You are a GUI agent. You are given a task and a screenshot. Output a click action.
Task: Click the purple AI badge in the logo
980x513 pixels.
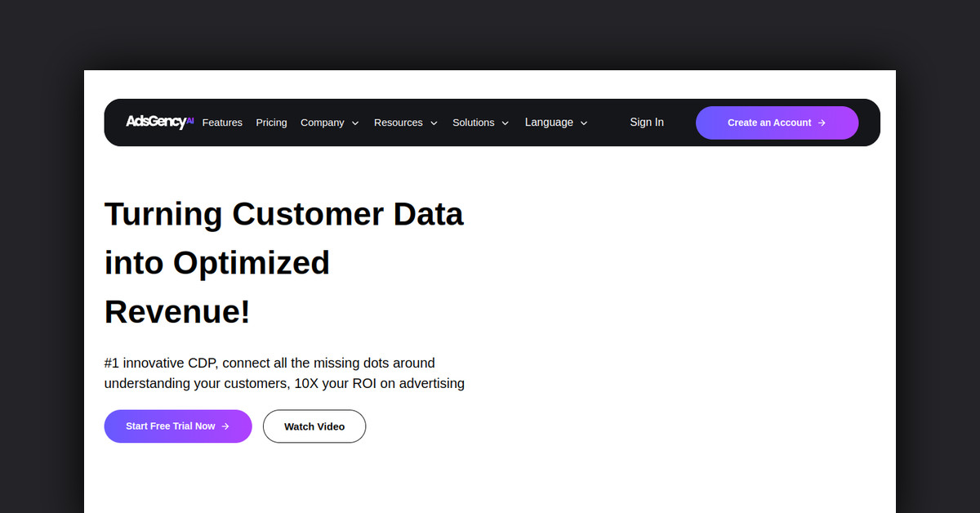point(189,119)
